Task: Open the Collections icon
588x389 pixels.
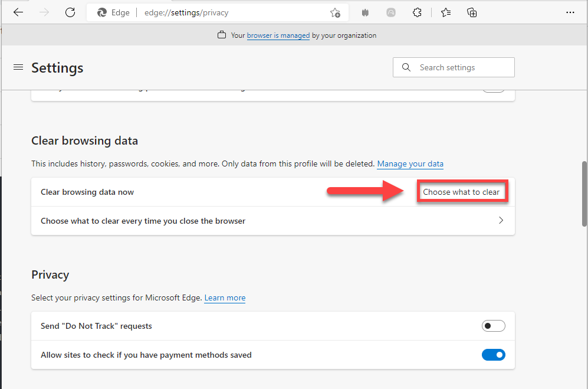Action: pyautogui.click(x=472, y=12)
